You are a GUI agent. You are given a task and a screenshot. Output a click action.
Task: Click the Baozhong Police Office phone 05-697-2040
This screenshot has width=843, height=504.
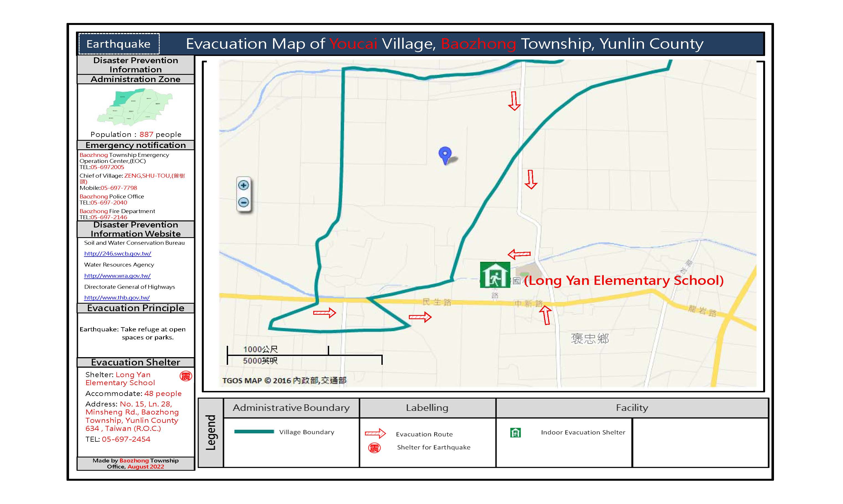[103, 203]
